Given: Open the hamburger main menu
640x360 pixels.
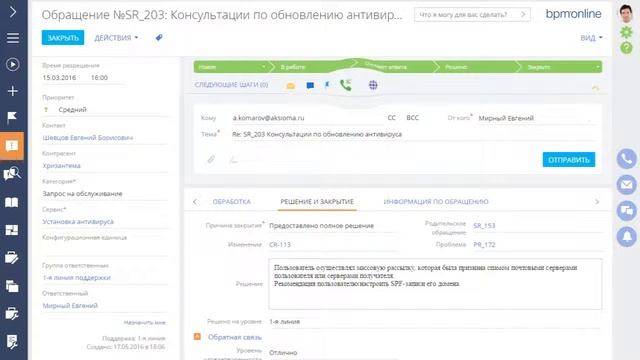Looking at the screenshot, I should click(13, 38).
